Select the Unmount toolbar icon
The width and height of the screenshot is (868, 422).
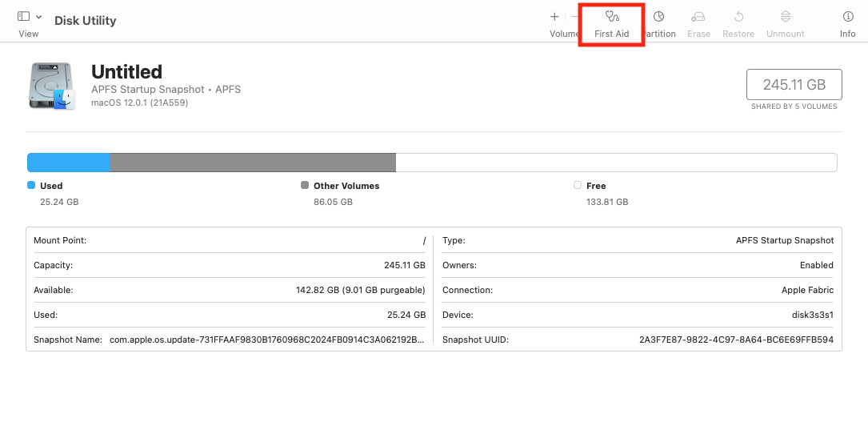coord(786,17)
